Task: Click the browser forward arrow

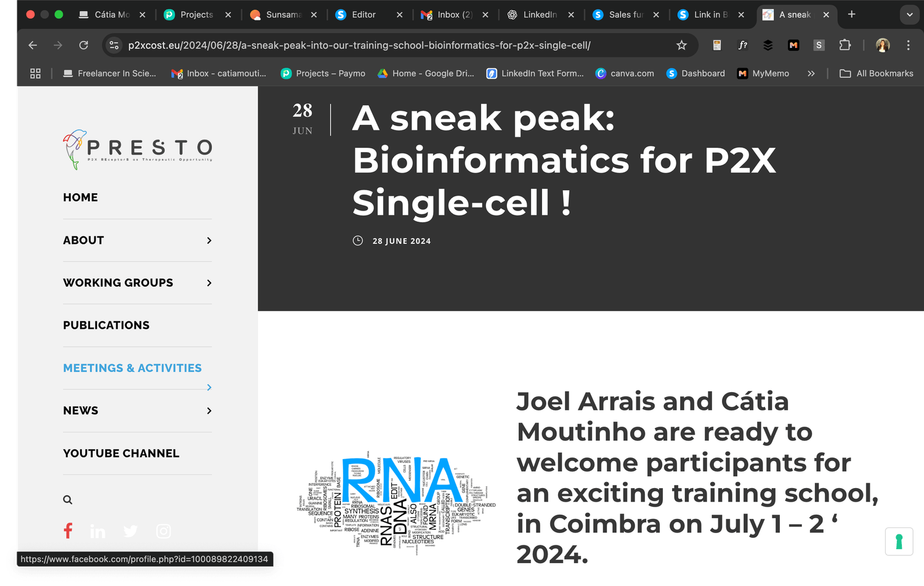Action: pyautogui.click(x=58, y=45)
